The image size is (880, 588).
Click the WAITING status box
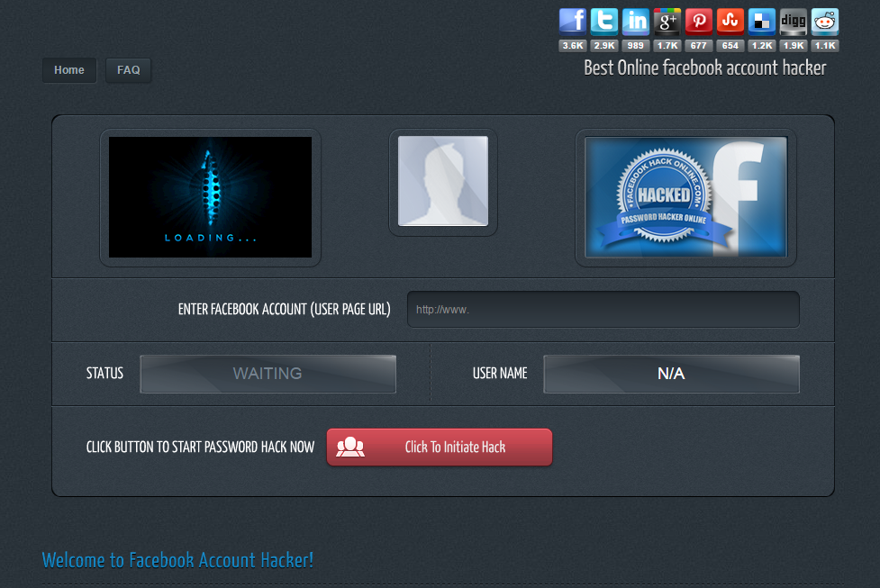[x=268, y=374]
